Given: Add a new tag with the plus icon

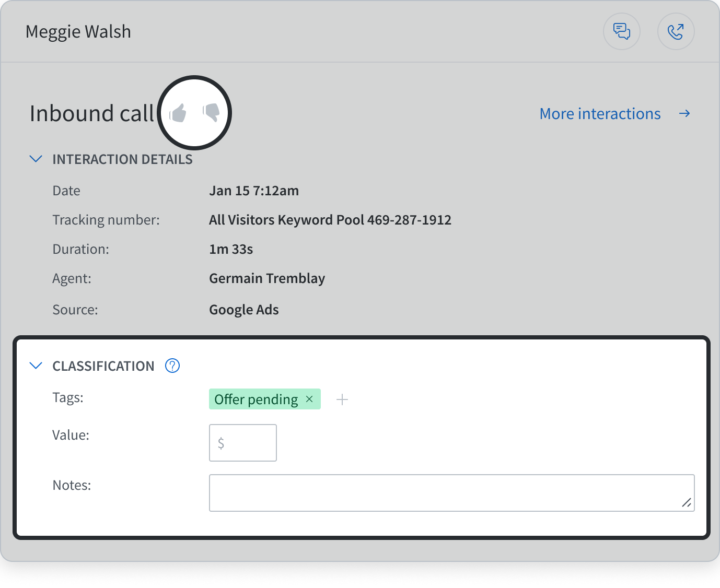Looking at the screenshot, I should click(x=343, y=399).
